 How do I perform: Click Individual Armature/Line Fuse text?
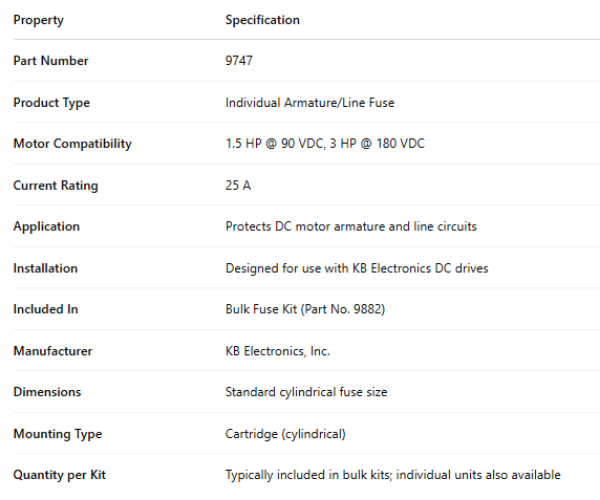click(317, 103)
